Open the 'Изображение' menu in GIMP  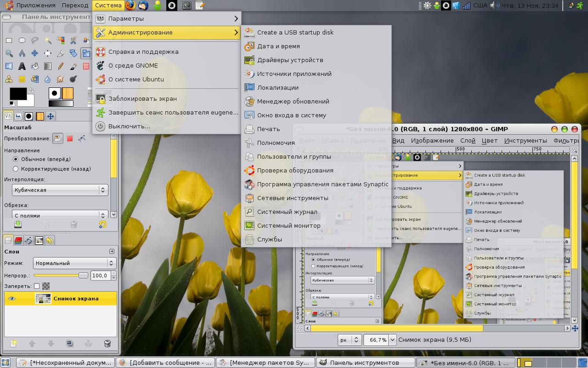coord(432,141)
